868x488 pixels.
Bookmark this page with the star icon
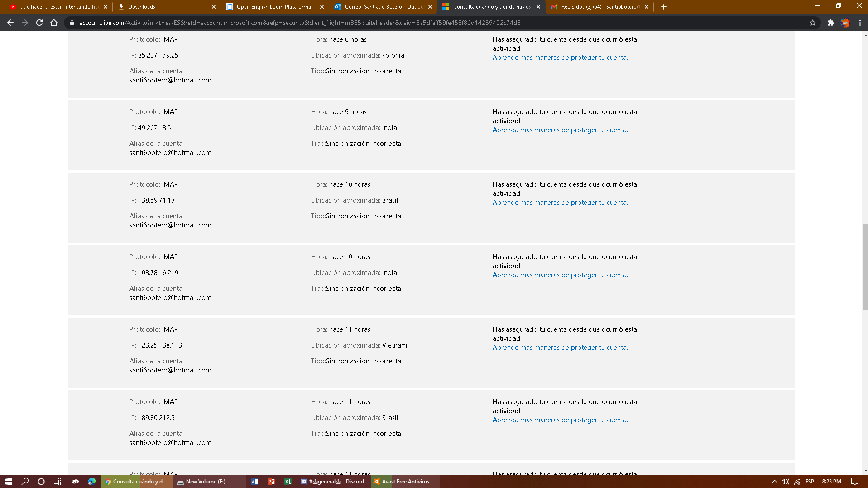click(x=813, y=23)
